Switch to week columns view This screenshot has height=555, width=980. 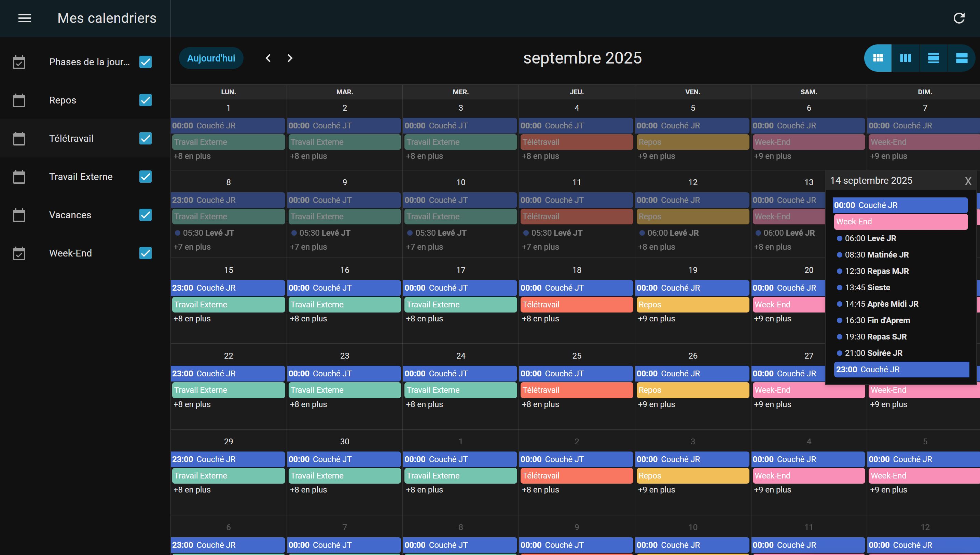[x=905, y=58]
